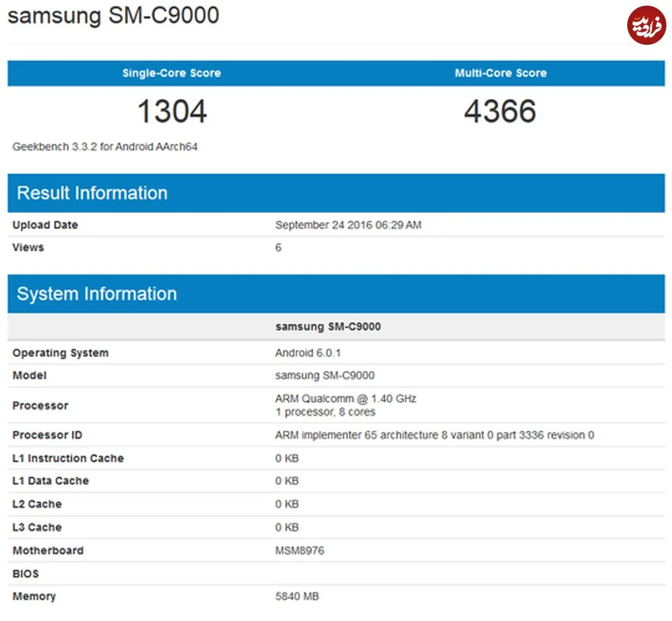
Task: Click the Motherboard label
Action: tap(48, 550)
